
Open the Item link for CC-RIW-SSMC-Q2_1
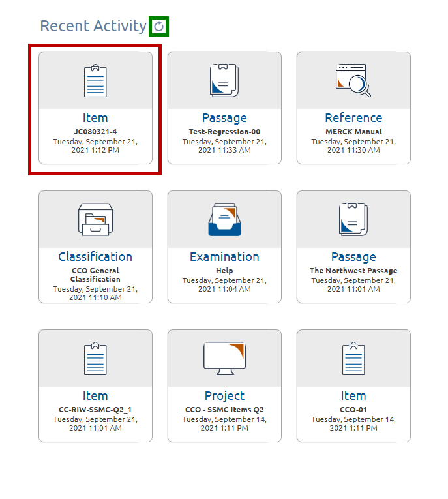(95, 396)
